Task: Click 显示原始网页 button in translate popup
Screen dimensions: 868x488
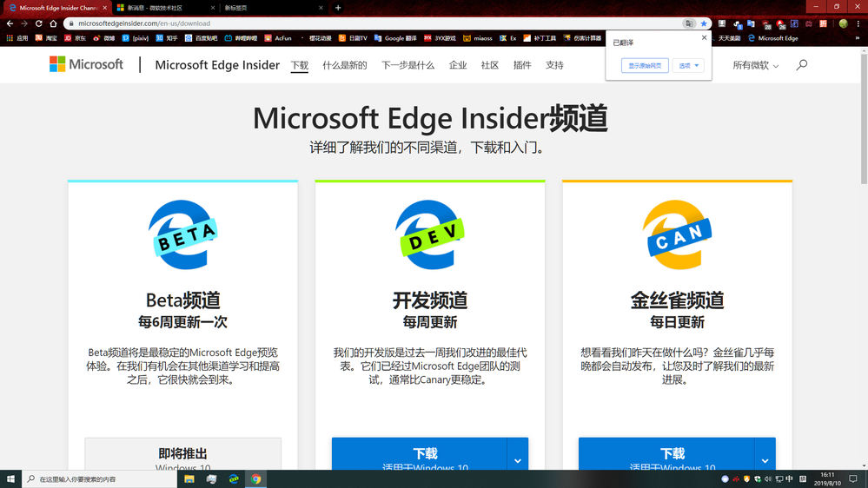Action: point(645,65)
